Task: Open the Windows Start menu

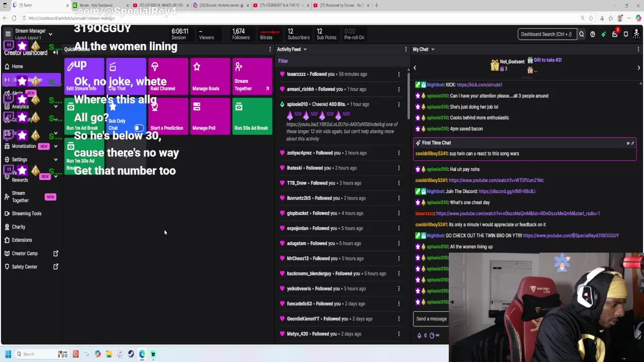Action: tap(8, 354)
